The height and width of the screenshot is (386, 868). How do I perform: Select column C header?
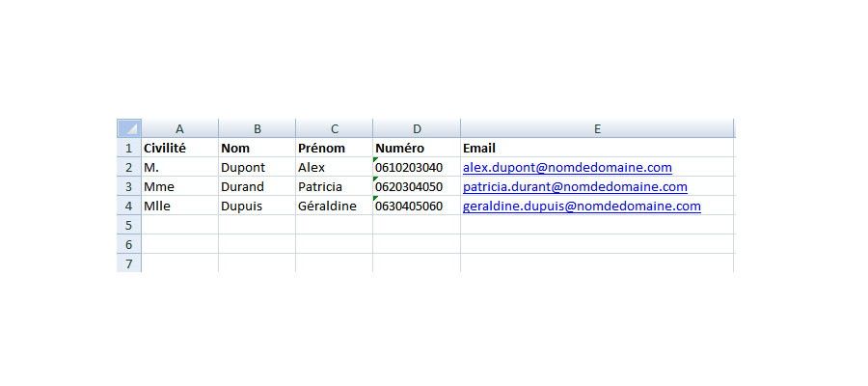335,128
